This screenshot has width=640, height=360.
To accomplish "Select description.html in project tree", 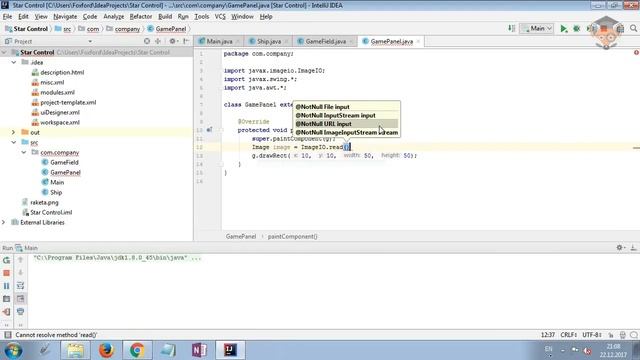I will pos(62,72).
